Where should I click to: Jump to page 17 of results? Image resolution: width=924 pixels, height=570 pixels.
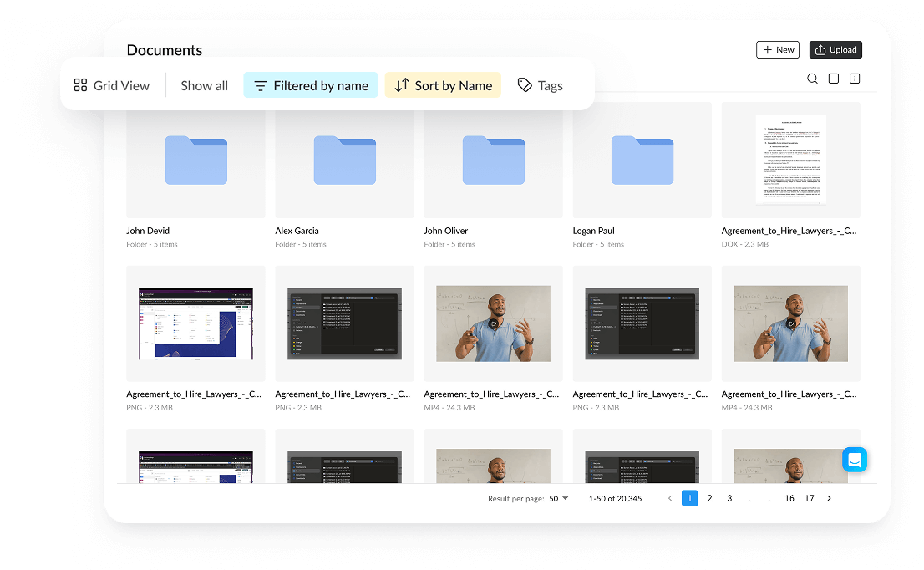[809, 498]
